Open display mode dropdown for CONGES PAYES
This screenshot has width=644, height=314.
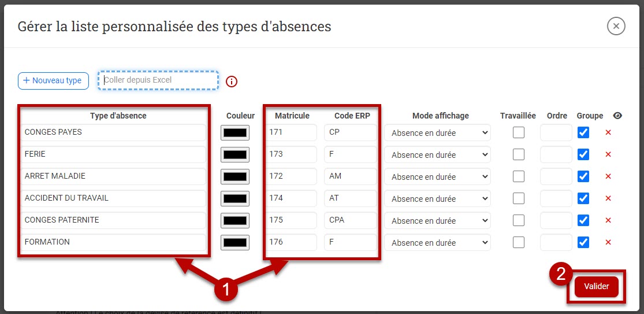(x=437, y=133)
